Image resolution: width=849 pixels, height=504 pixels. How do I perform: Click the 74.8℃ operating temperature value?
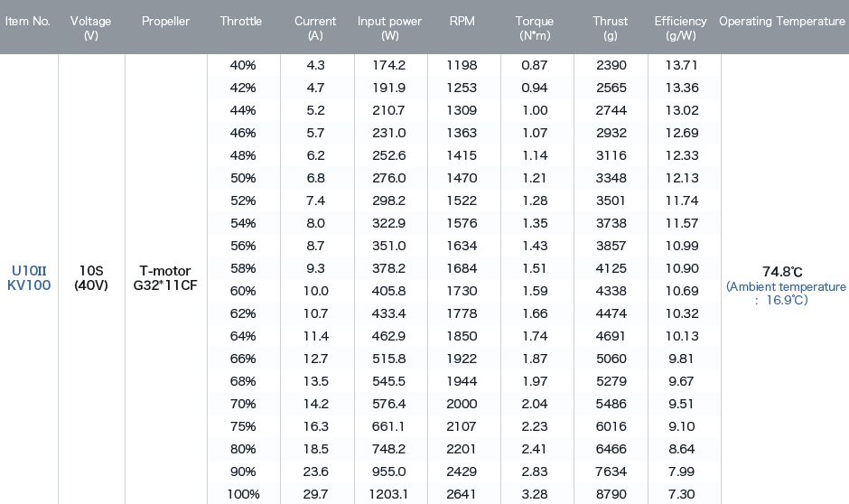tap(782, 271)
